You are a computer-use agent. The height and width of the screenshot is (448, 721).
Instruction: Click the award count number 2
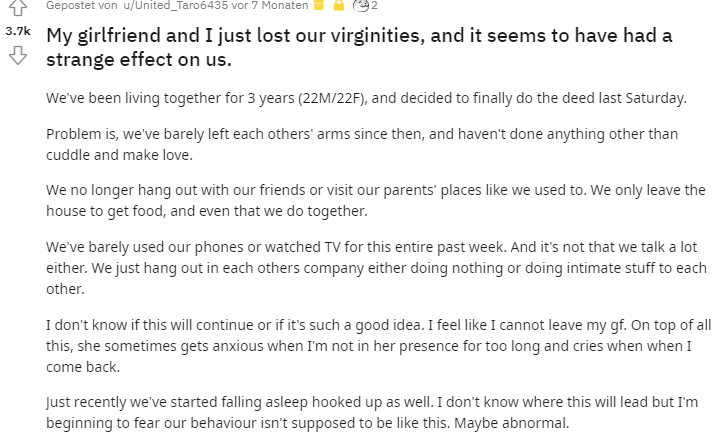pyautogui.click(x=374, y=6)
